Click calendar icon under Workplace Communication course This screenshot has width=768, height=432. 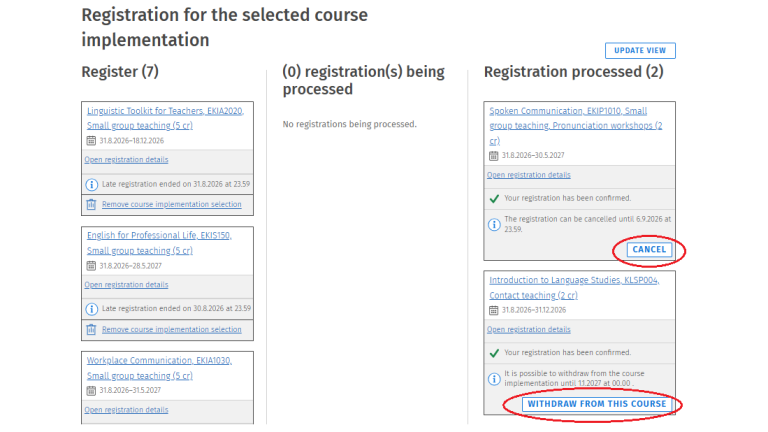click(91, 391)
